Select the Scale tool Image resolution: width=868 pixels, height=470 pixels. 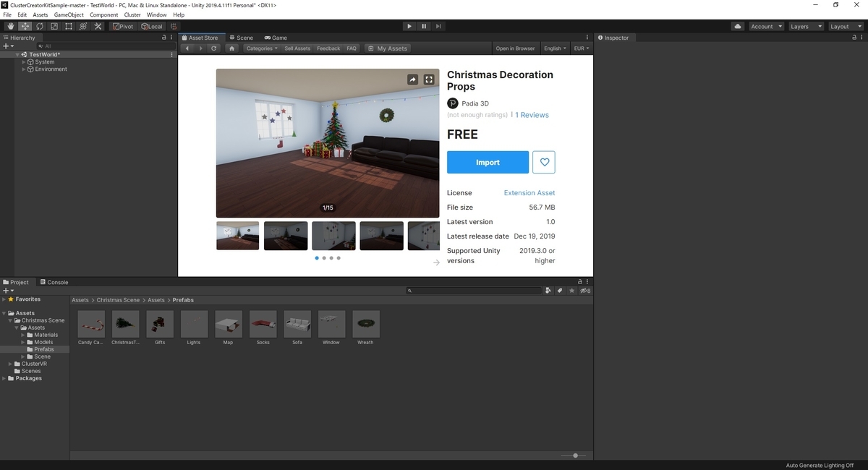coord(54,26)
